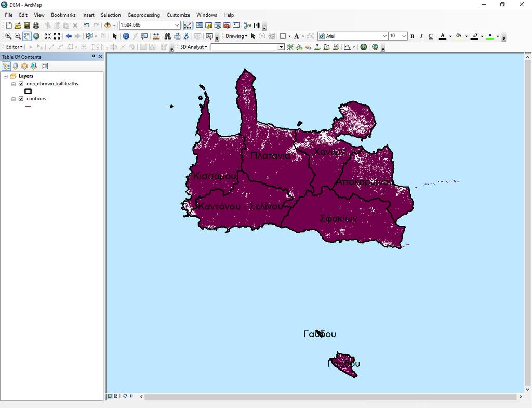Collapse the Layers data frame

5,76
